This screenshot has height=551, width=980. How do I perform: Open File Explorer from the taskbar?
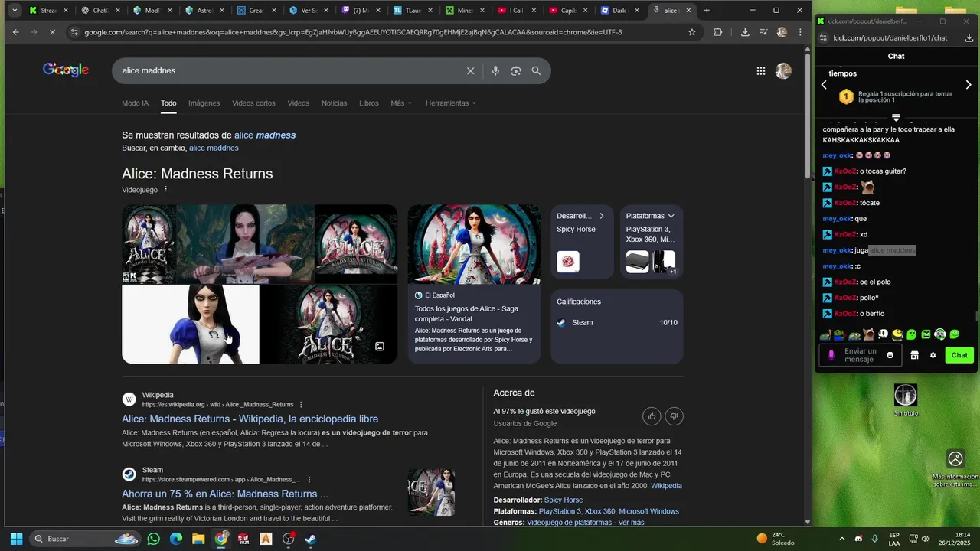(x=198, y=539)
